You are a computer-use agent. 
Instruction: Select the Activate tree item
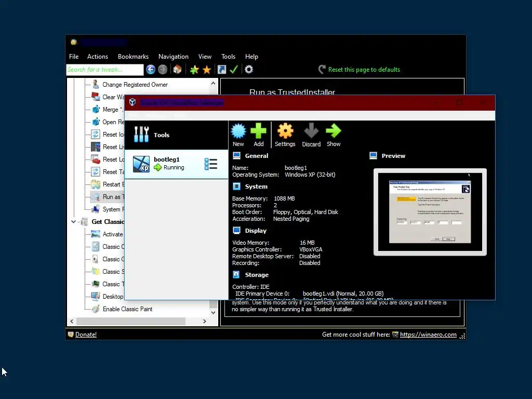[113, 234]
